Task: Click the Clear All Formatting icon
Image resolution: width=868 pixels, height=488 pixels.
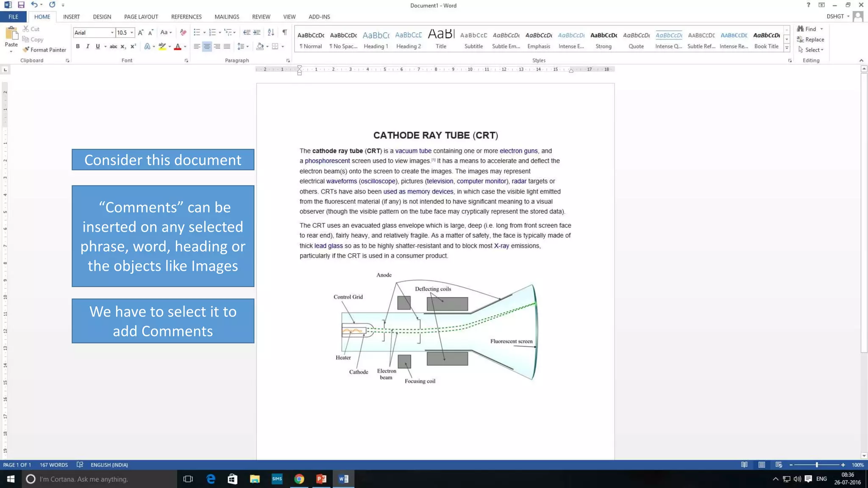Action: pos(183,32)
